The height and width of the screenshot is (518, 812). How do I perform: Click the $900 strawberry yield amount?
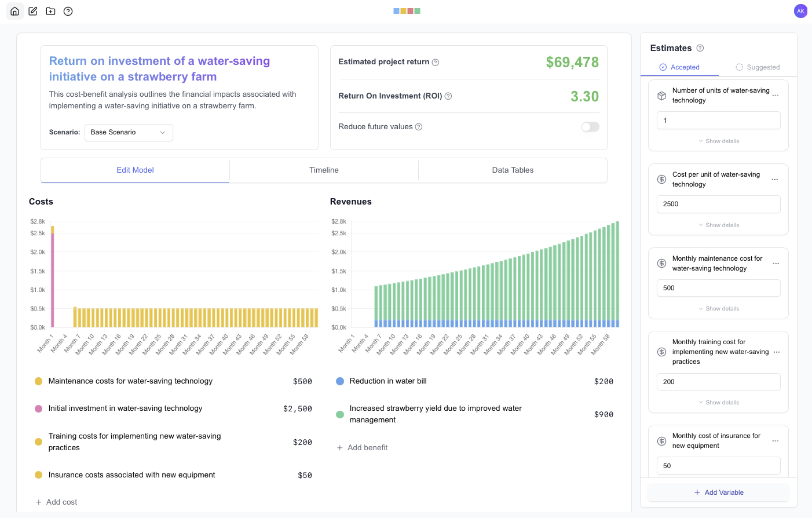[x=603, y=415]
